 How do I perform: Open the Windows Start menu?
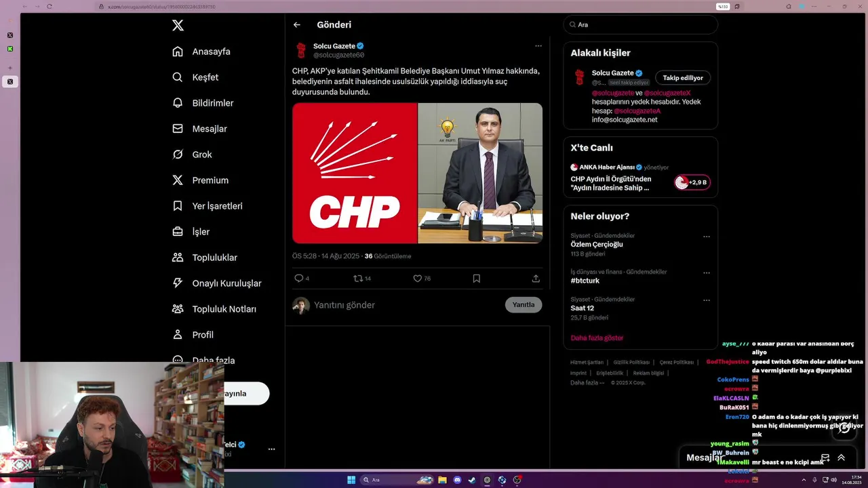coord(351,480)
